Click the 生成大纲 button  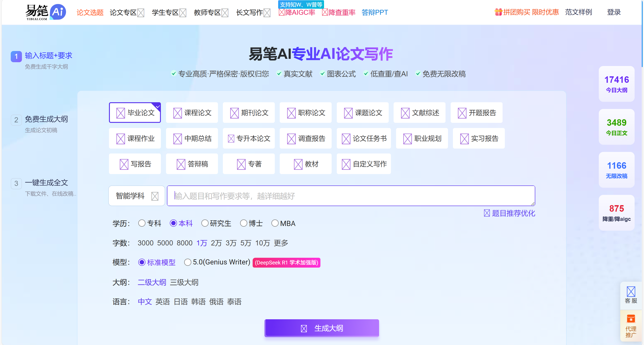(322, 328)
